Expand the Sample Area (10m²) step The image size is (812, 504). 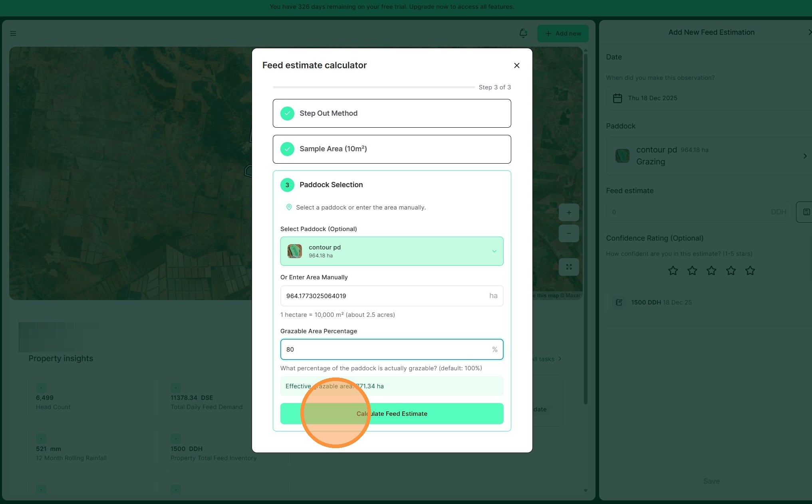pos(391,149)
